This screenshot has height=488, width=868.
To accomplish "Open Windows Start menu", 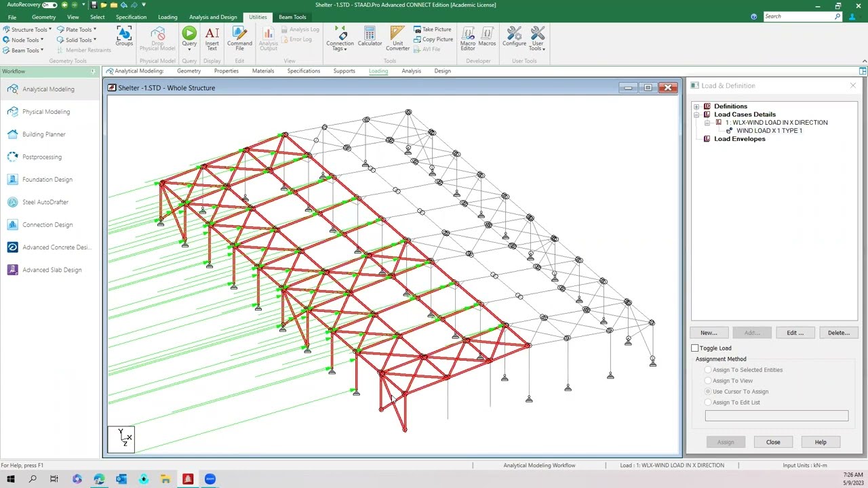I will click(11, 479).
